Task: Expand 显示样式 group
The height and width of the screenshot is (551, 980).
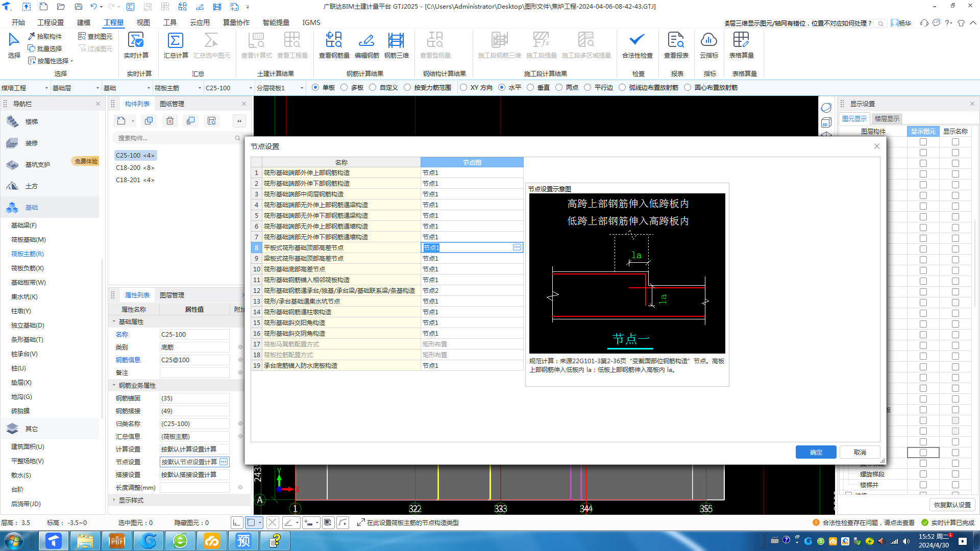Action: point(114,500)
